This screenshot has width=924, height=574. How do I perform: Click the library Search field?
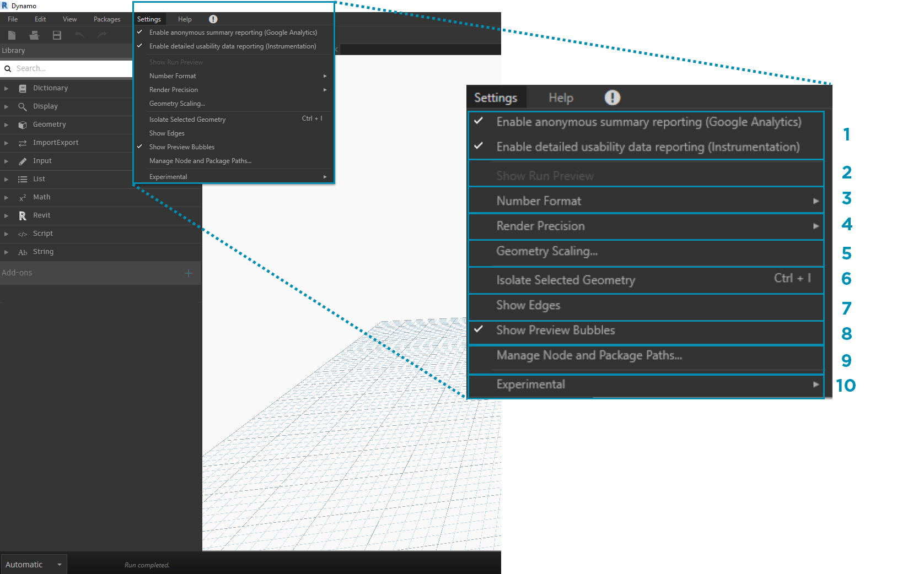[x=72, y=69]
